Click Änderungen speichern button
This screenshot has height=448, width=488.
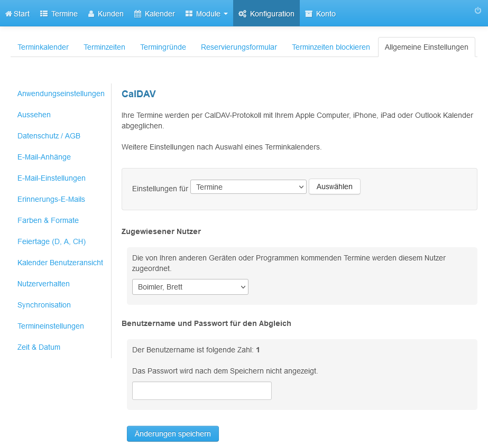(x=173, y=434)
